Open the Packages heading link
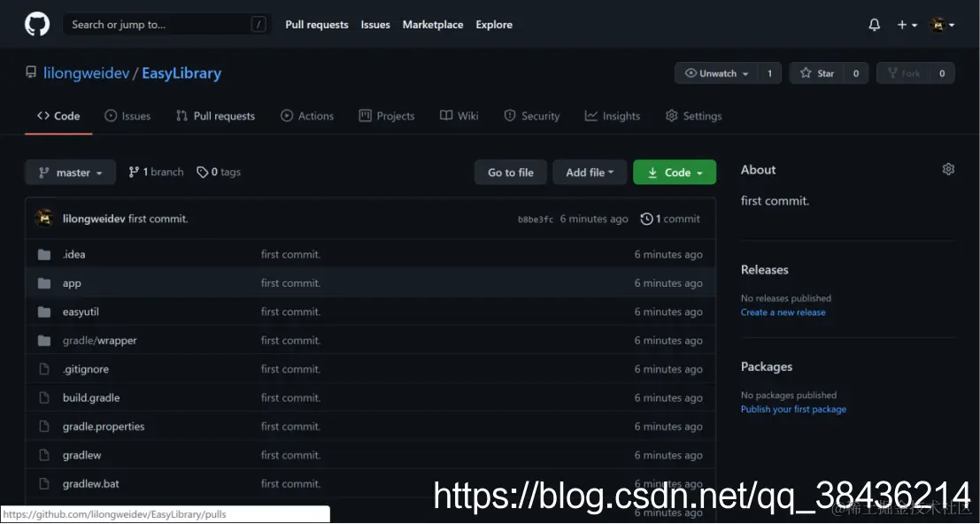Screen dimensions: 980x524 pos(767,366)
